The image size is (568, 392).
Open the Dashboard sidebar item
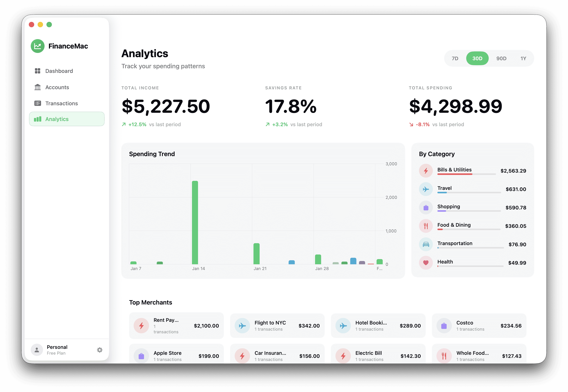[59, 71]
